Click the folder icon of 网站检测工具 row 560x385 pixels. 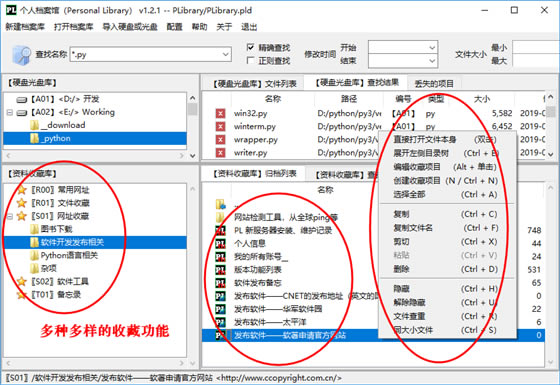(220, 217)
